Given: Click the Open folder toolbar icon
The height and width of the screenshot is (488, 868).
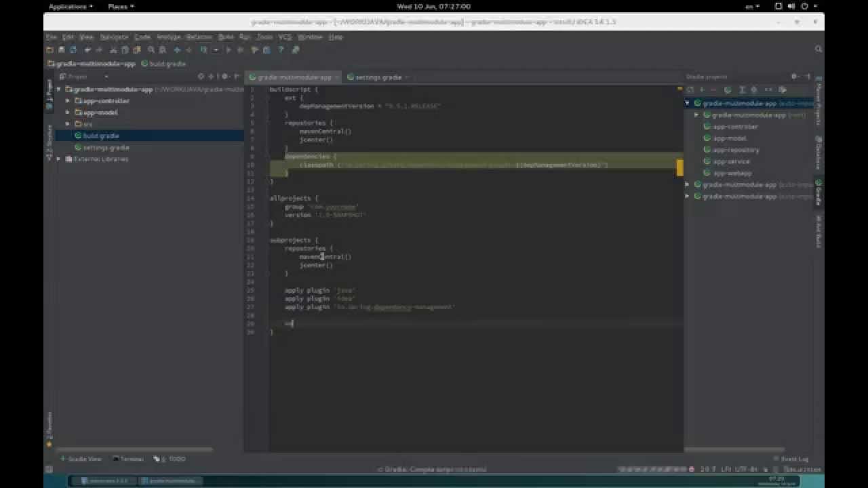Looking at the screenshot, I should [x=50, y=49].
